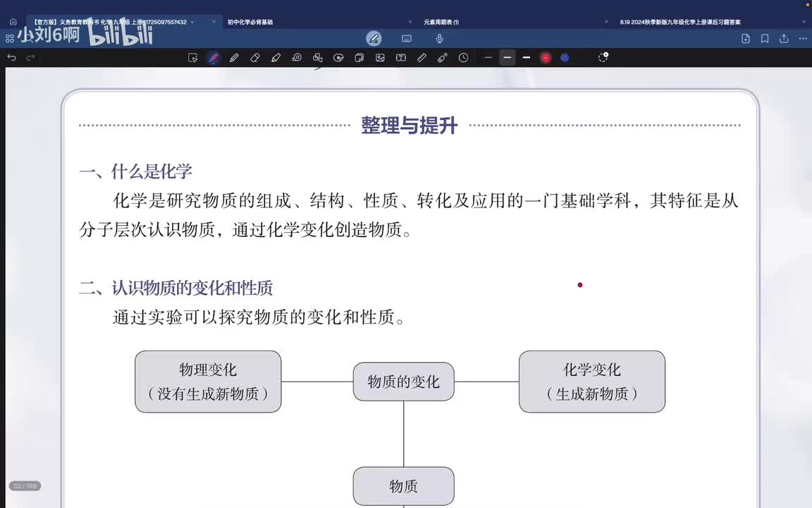Switch to the 2024秋季新版九年级化学 answers tab

(x=680, y=23)
